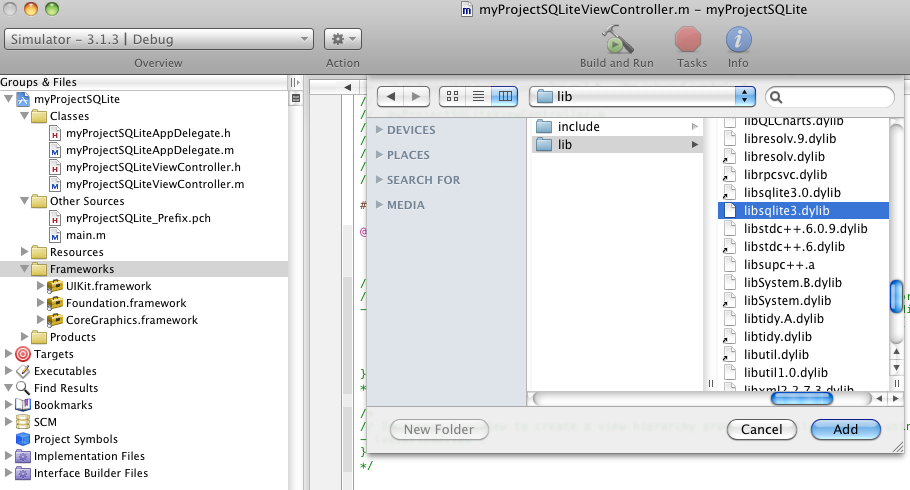Open myProjectSQLiteAppDelegate.h file
Image resolution: width=910 pixels, height=490 pixels.
[x=147, y=133]
